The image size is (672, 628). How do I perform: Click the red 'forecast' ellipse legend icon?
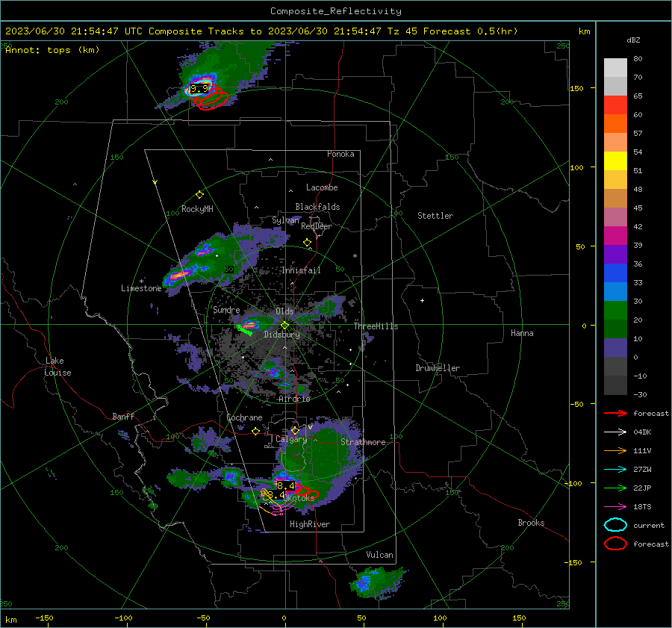(615, 544)
